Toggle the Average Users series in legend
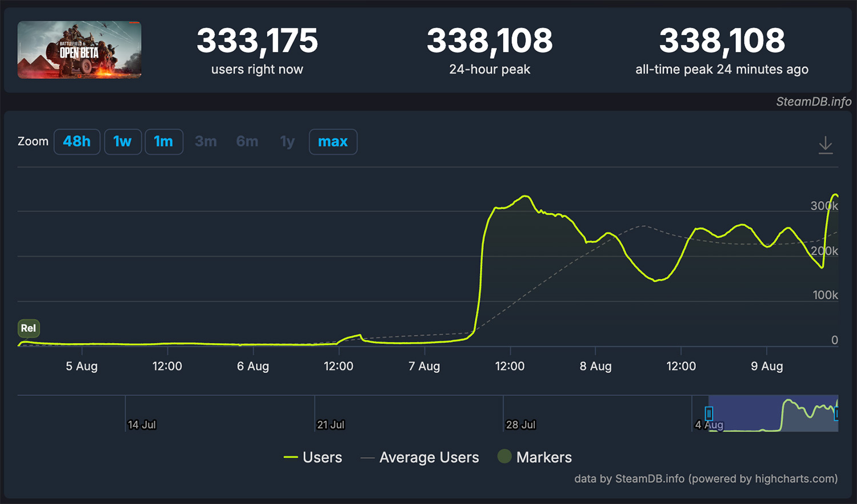Viewport: 857px width, 504px height. coord(420,457)
